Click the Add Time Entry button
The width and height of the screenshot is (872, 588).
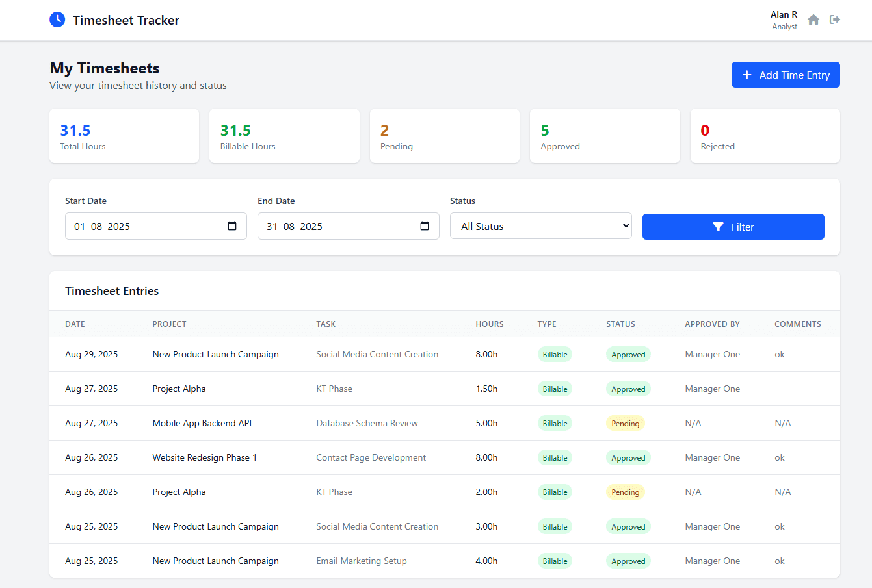click(786, 75)
